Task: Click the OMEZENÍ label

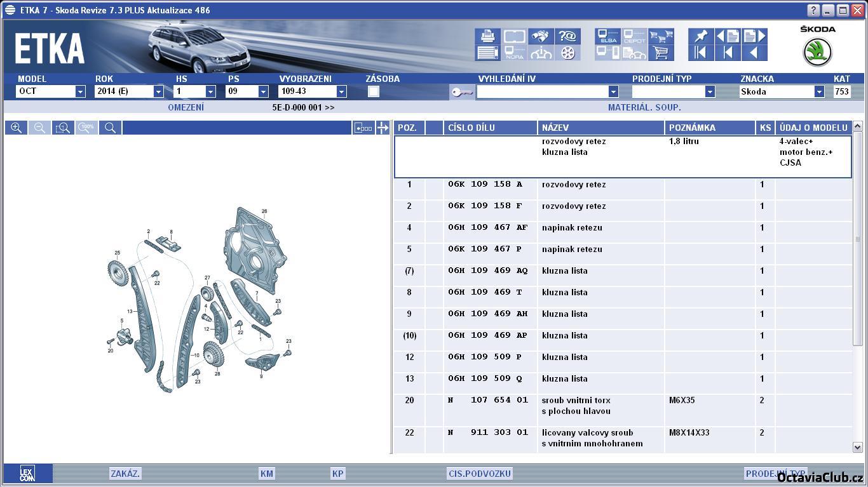Action: [186, 107]
